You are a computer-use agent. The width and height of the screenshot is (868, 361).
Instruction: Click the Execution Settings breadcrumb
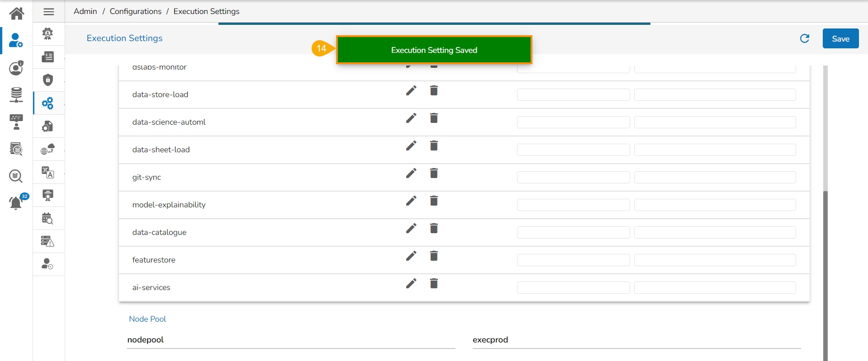[x=207, y=11]
